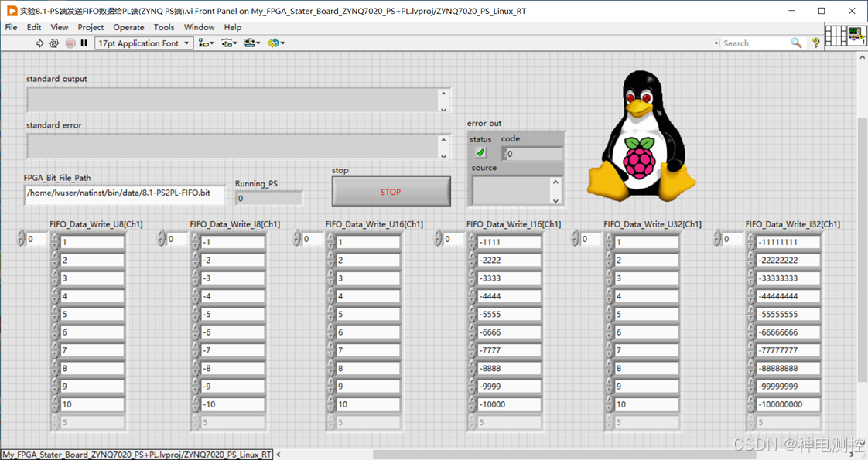Click the LabVIEW icon in the title bar

coord(12,11)
